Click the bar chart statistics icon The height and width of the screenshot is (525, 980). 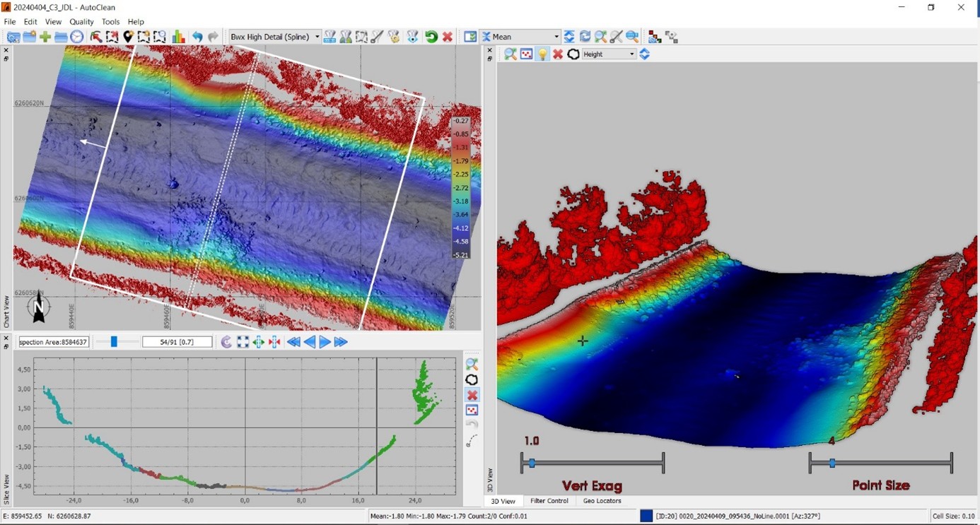tap(178, 37)
